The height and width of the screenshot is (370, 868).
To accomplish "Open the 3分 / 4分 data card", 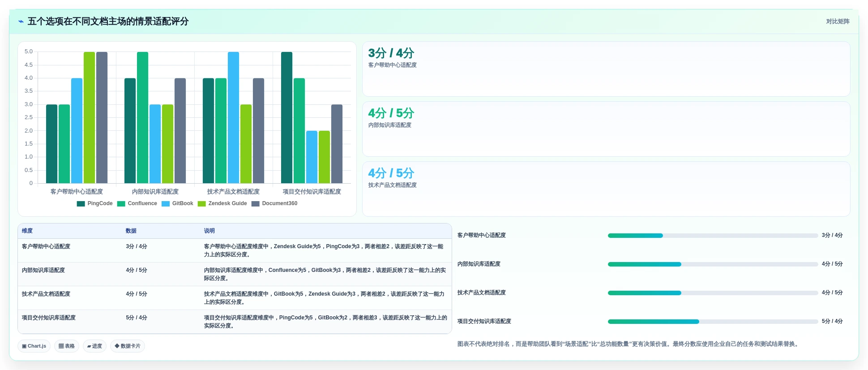I will (606, 69).
